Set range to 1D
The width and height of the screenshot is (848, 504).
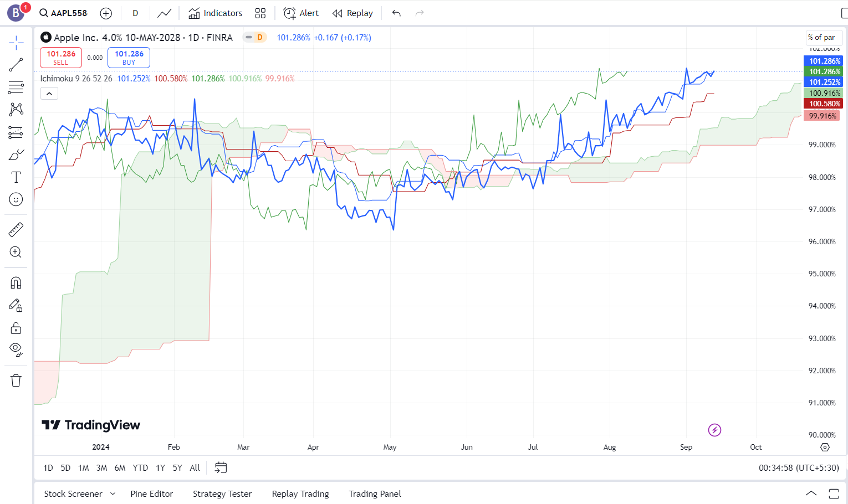[48, 468]
